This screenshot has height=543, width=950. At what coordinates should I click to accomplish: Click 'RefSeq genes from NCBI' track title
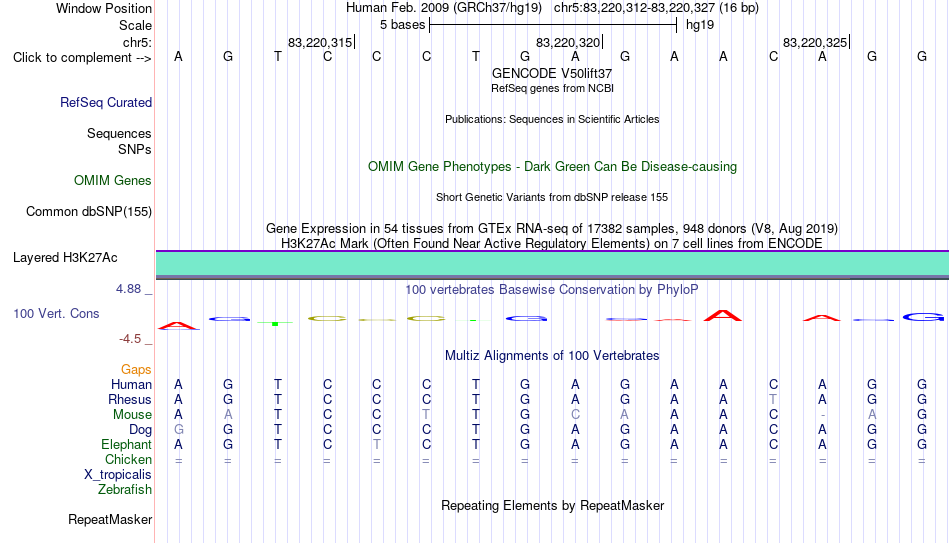pos(552,88)
